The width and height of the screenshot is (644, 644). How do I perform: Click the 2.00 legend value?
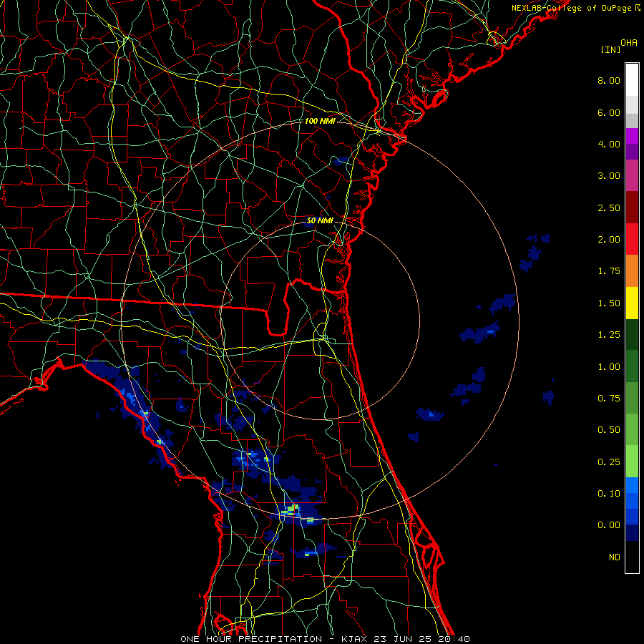pos(609,240)
